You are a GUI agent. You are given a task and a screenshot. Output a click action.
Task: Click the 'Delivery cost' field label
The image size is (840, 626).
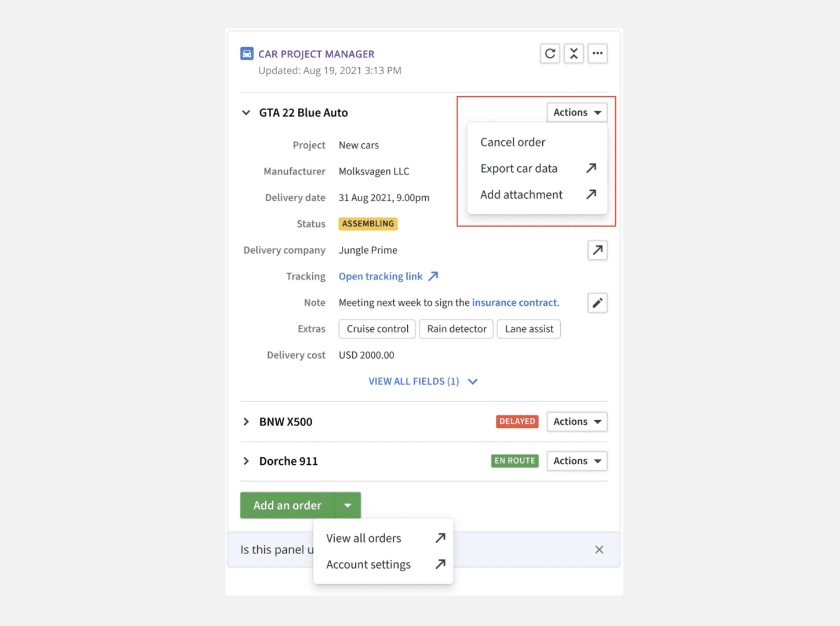[x=296, y=355]
